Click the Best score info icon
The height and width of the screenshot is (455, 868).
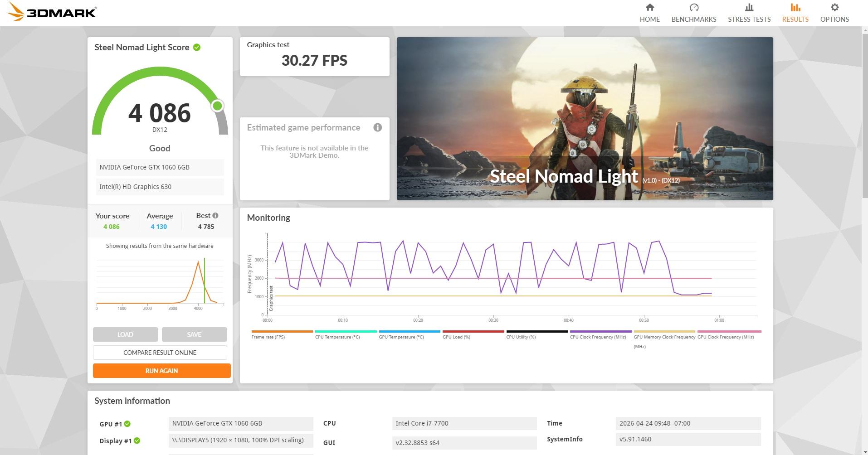tap(215, 216)
